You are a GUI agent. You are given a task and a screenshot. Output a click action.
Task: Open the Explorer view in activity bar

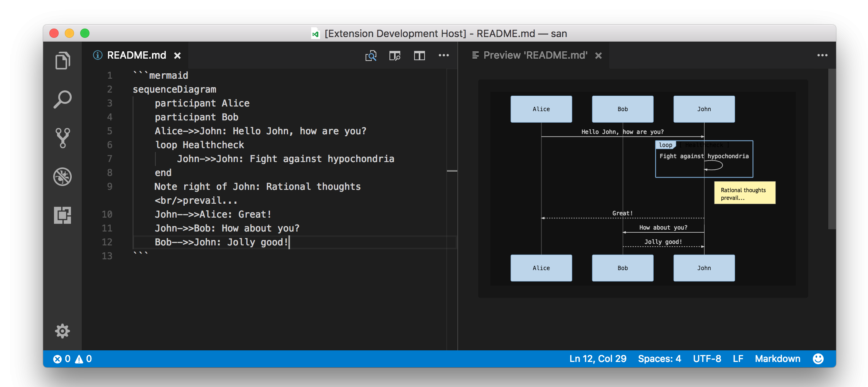(62, 61)
